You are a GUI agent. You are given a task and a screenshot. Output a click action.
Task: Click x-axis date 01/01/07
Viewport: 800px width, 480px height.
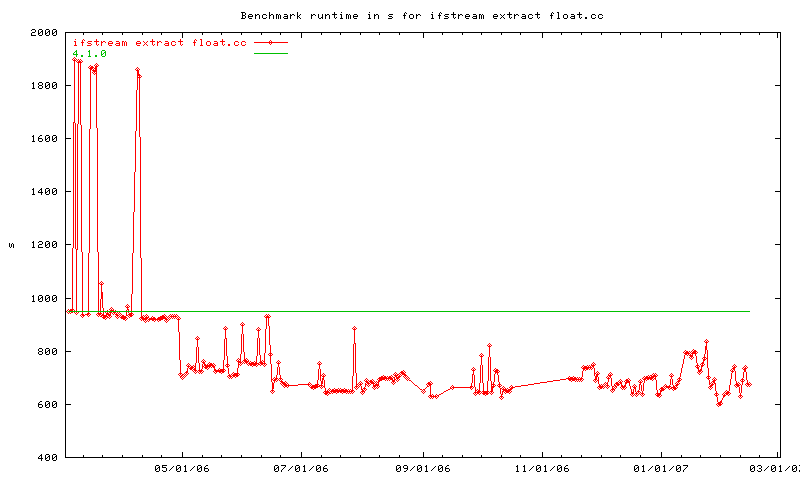tap(661, 469)
